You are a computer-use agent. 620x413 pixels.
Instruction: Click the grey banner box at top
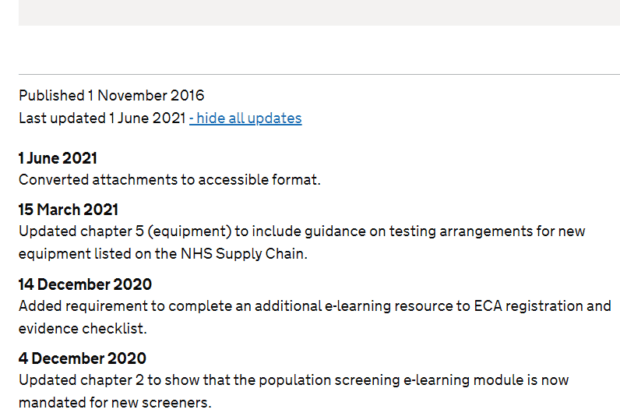click(x=319, y=13)
